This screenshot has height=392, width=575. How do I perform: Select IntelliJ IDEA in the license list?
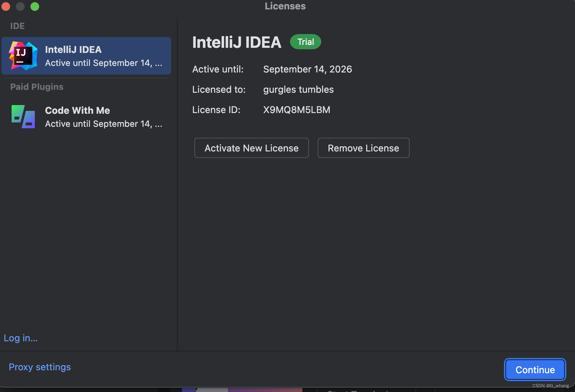tap(86, 56)
